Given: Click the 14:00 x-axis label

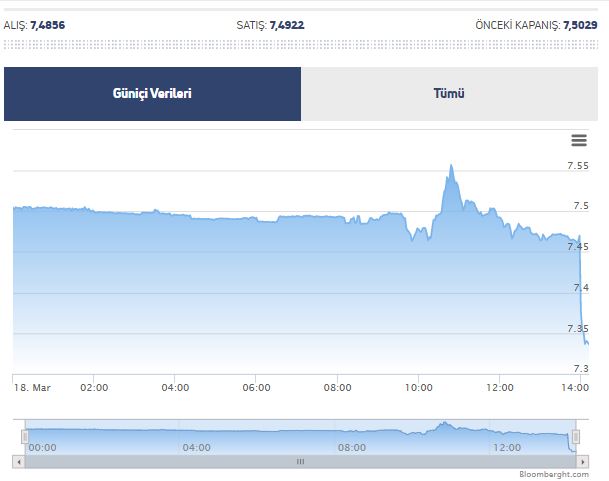Looking at the screenshot, I should [x=575, y=387].
